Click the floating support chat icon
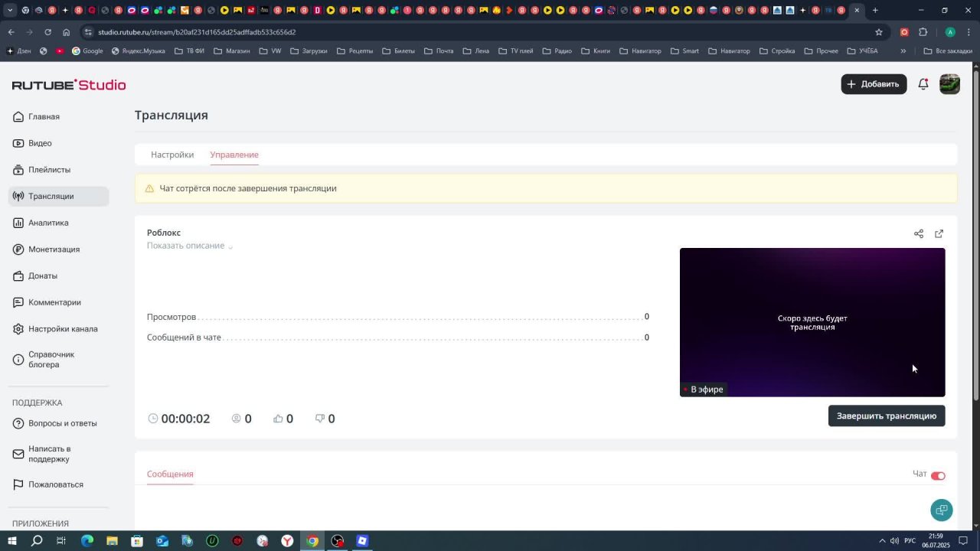This screenshot has width=980, height=551. point(942,510)
